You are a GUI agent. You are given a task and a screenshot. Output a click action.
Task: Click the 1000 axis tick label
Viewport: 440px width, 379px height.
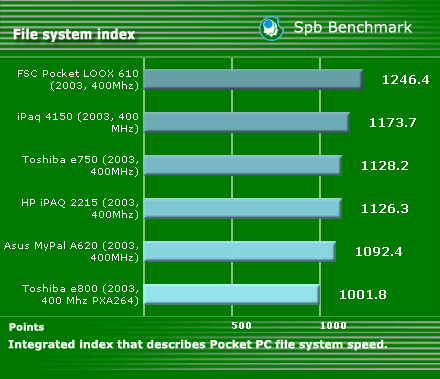click(x=333, y=326)
